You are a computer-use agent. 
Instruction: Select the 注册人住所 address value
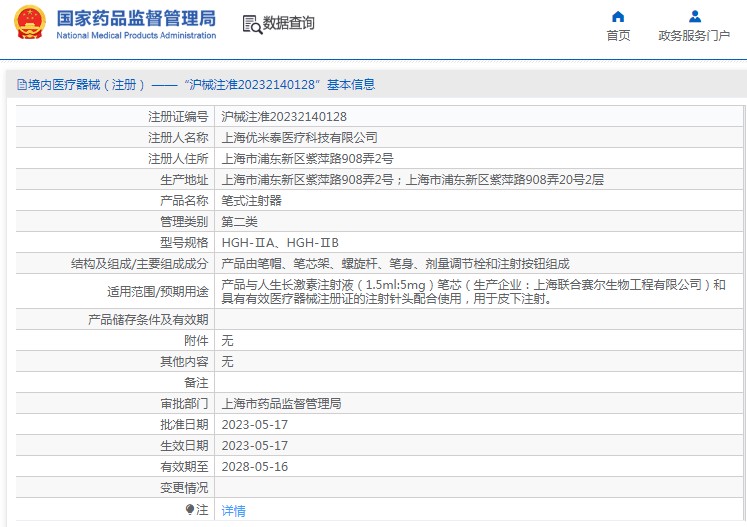click(307, 159)
